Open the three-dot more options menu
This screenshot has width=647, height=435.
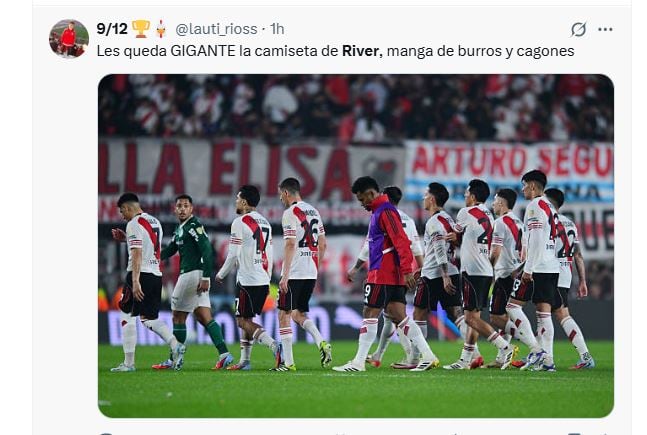[605, 29]
